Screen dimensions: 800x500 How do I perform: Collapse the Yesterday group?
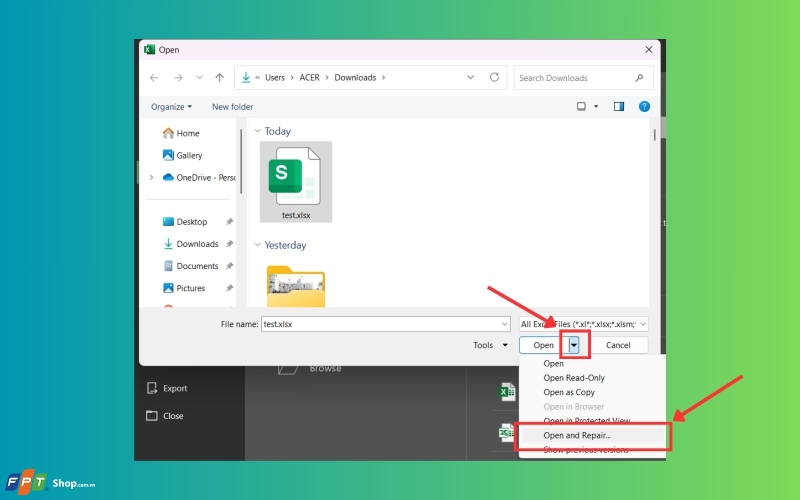[x=258, y=245]
